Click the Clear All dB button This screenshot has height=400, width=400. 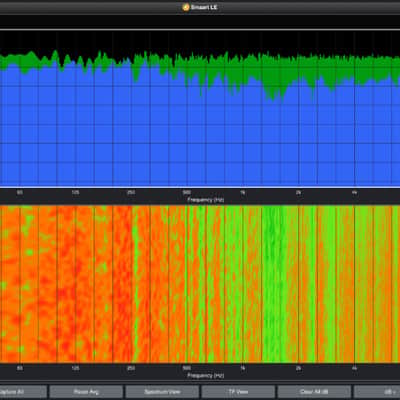314,392
